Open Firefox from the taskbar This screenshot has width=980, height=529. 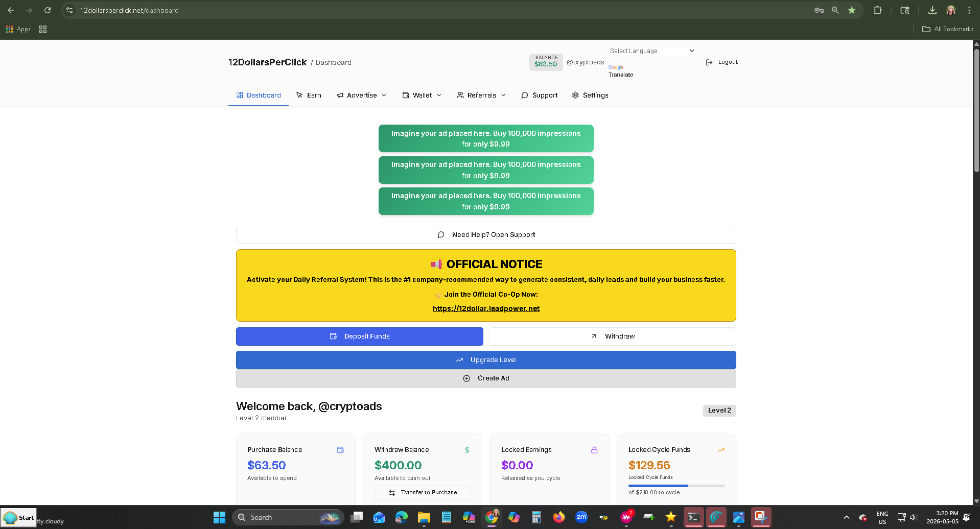pos(559,517)
